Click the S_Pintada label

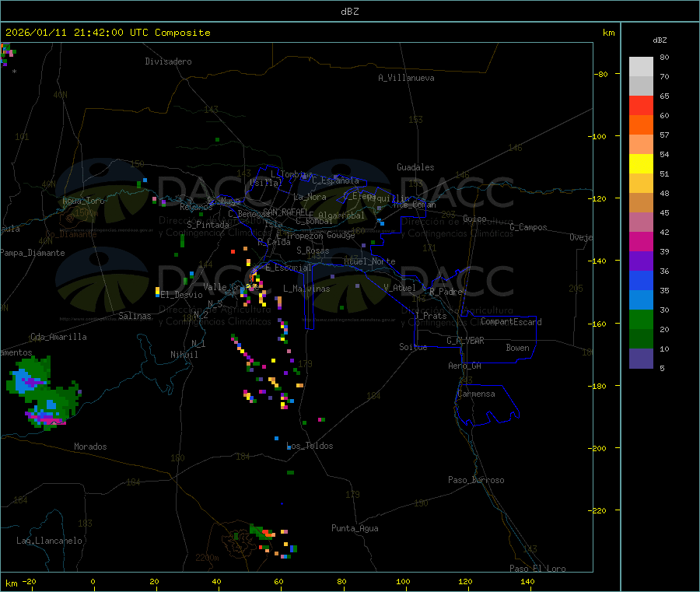(x=208, y=225)
